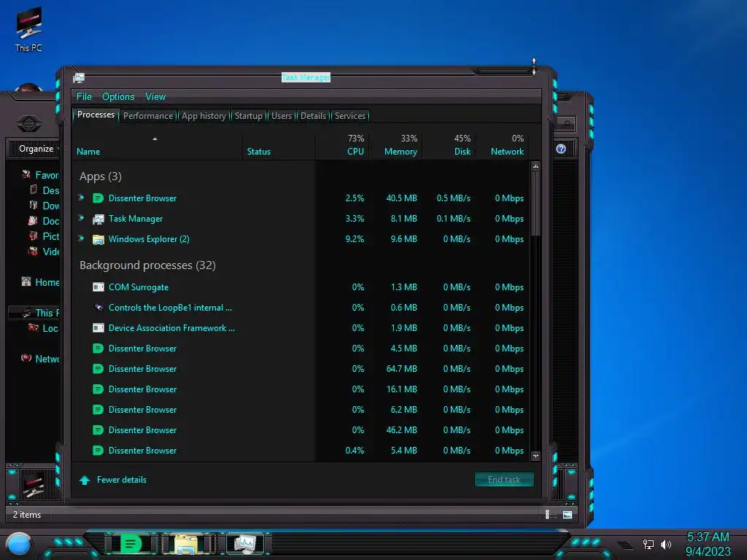Click the Explorer large icons view button
Screen dimensions: 747x560
(x=568, y=514)
